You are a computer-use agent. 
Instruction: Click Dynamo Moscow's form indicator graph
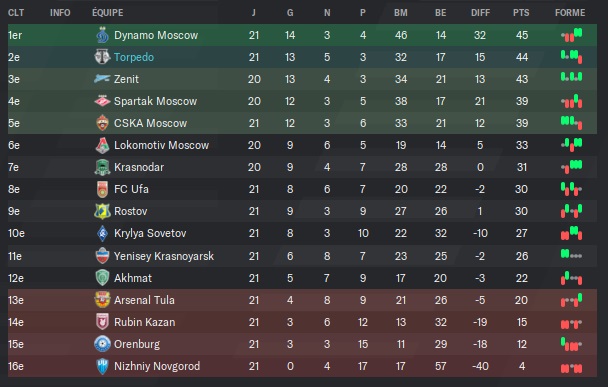pos(572,35)
